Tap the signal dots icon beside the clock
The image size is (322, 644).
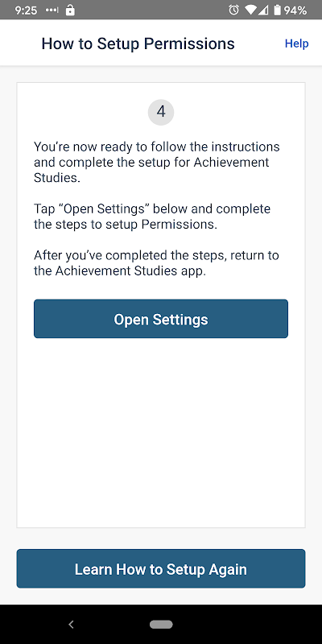pyautogui.click(x=52, y=10)
